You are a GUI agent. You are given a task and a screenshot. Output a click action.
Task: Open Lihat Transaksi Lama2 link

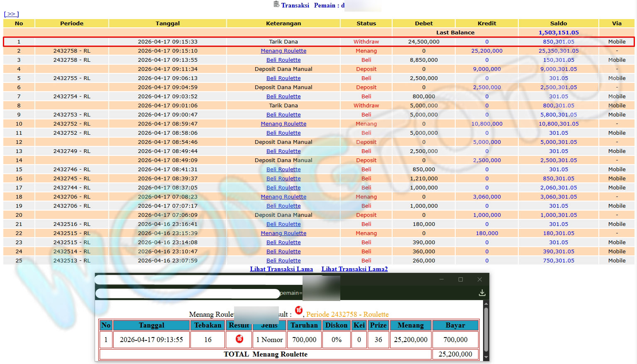(x=354, y=269)
